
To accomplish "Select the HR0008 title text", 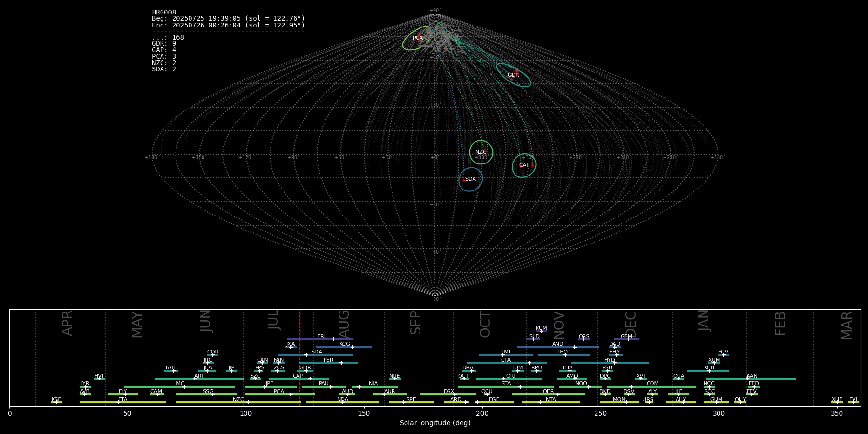I will (164, 13).
